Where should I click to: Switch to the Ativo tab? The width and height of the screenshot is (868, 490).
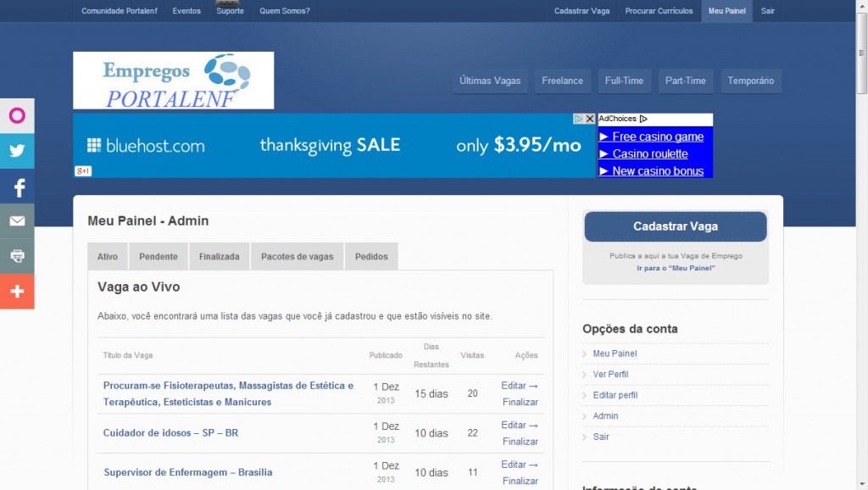pyautogui.click(x=108, y=256)
